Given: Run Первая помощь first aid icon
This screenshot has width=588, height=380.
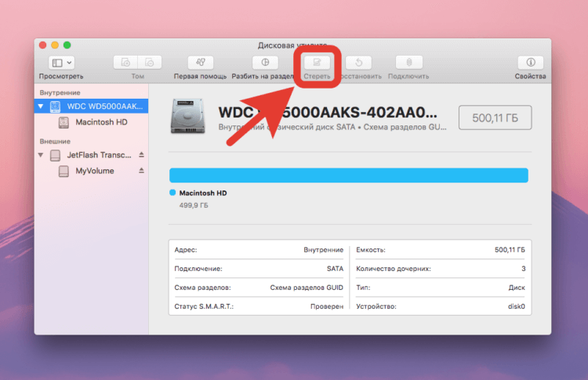Looking at the screenshot, I should (200, 62).
